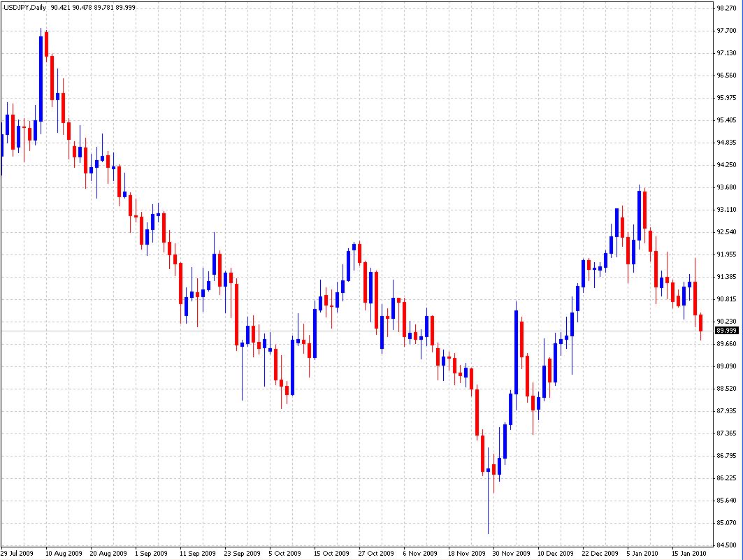Viewport: 743px width, 560px height.
Task: Select the 91.385 price scale label
Action: coord(726,276)
